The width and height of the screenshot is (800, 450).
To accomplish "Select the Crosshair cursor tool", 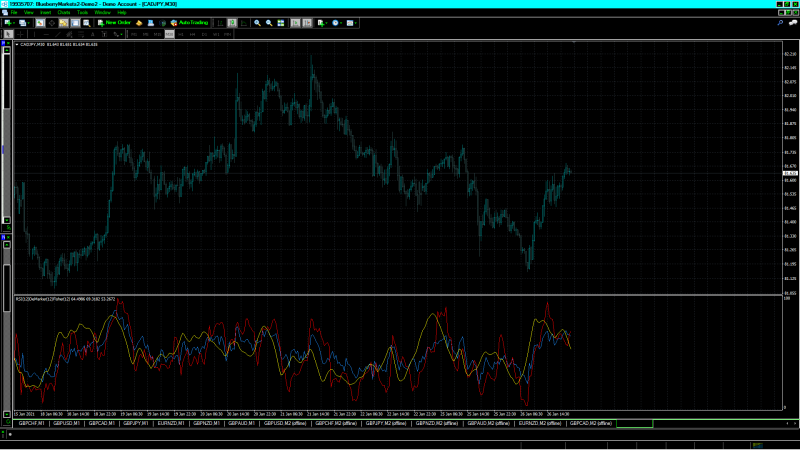I will 20,34.
